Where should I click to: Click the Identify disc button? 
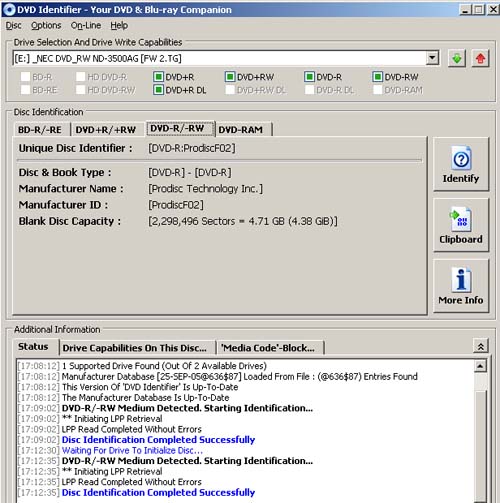click(x=461, y=164)
